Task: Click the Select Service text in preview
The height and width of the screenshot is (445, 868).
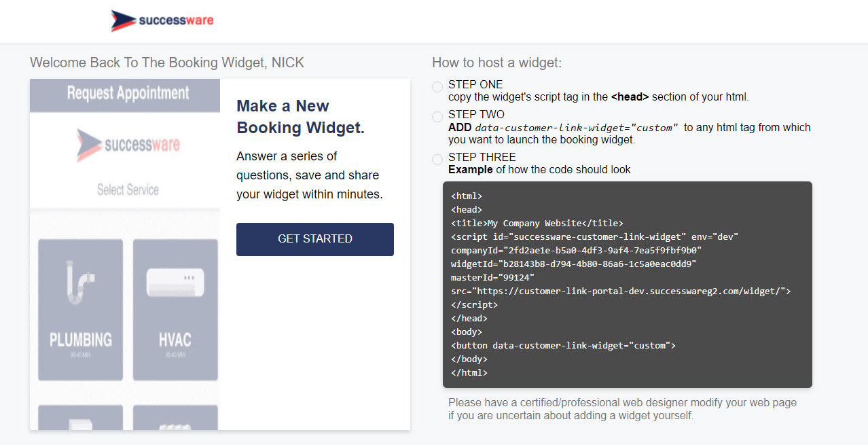Action: click(128, 190)
